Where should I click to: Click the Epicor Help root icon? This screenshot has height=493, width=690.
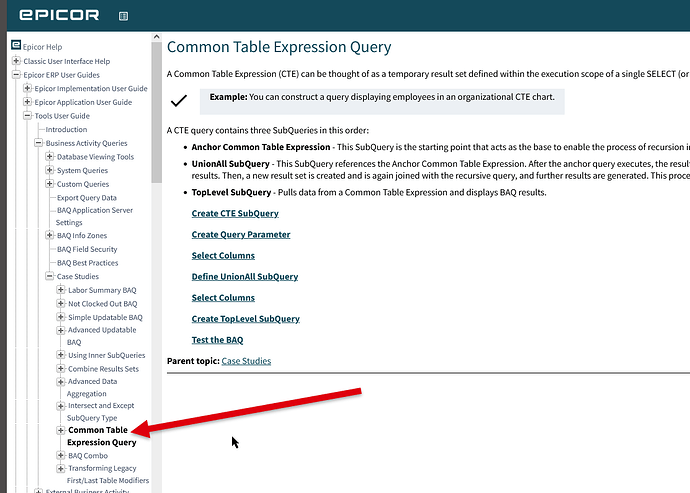16,45
